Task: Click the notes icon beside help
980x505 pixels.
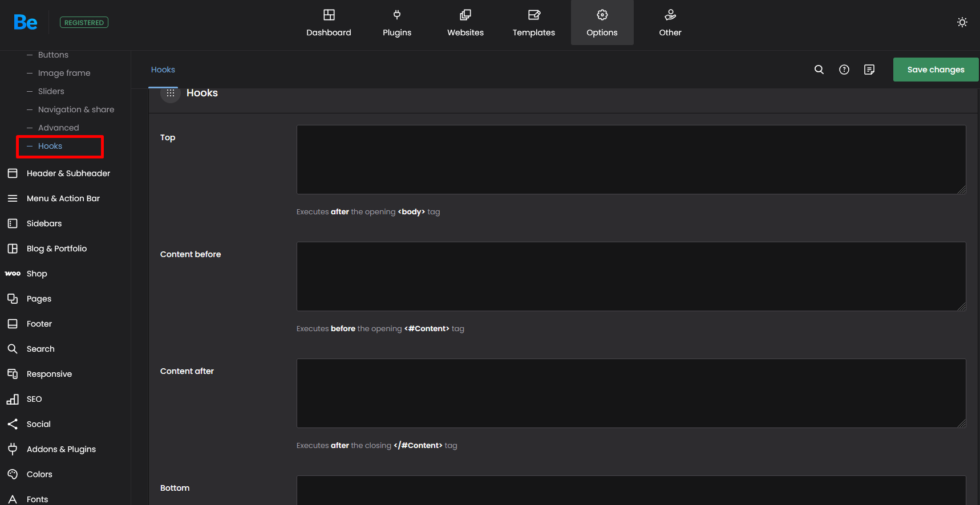Action: coord(869,70)
